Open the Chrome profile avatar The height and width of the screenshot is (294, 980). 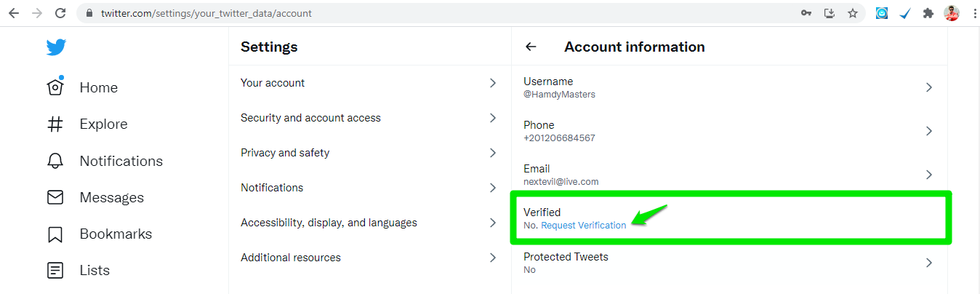click(952, 13)
